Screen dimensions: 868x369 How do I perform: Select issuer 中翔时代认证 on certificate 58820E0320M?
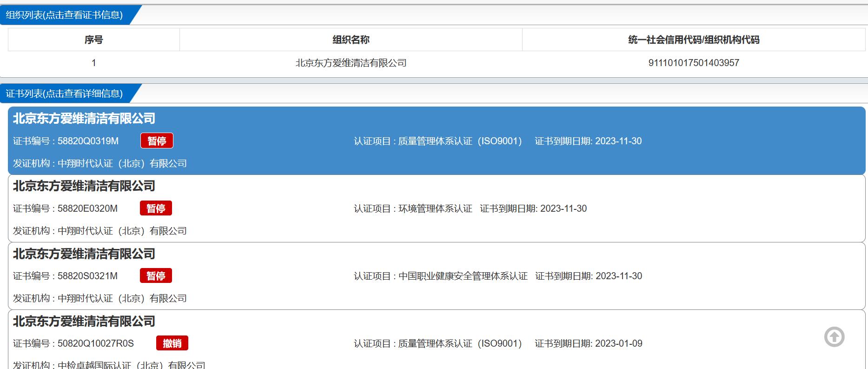tap(122, 231)
